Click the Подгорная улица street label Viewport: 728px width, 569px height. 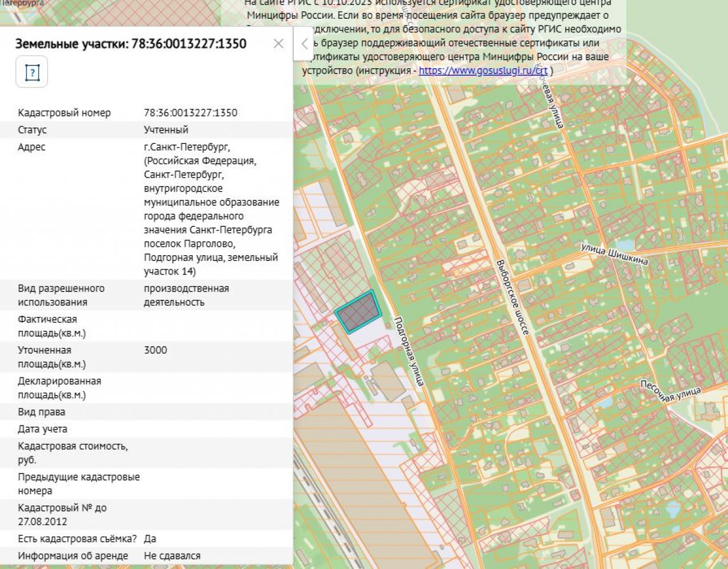(x=409, y=351)
